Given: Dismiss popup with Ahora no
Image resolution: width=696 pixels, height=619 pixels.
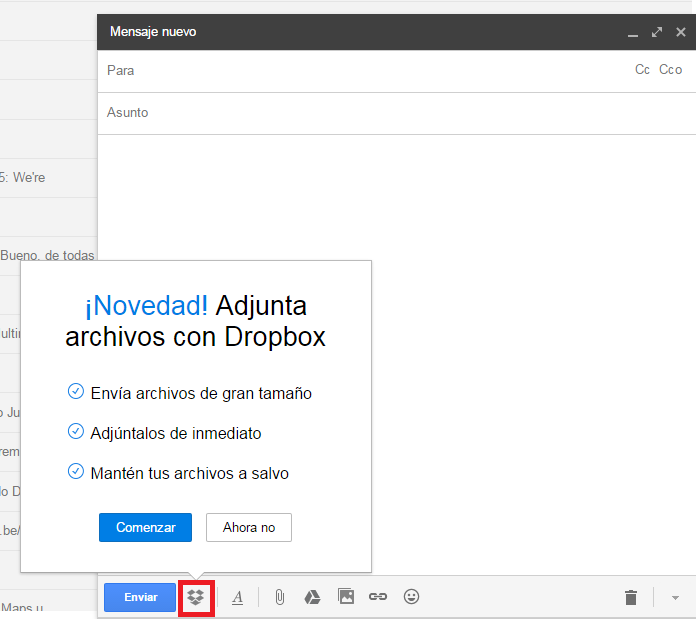Looking at the screenshot, I should coord(249,527).
